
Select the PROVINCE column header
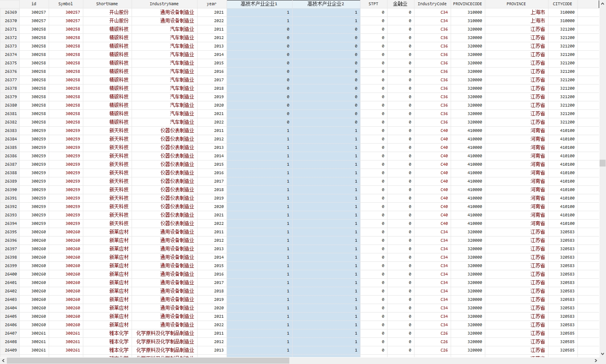click(516, 4)
